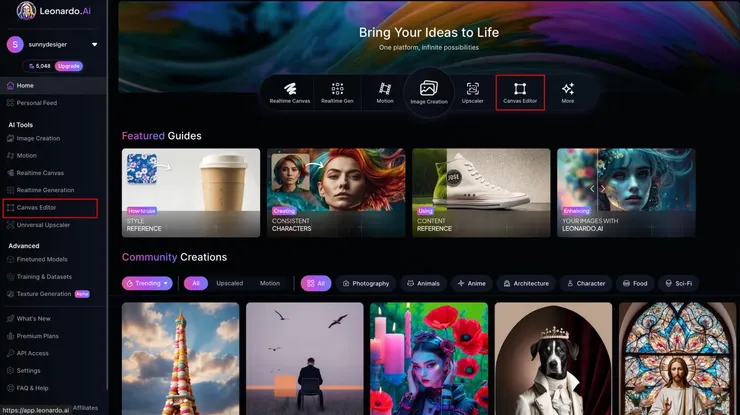
Task: Open the macaron Eiffel Tower image
Action: pos(180,359)
